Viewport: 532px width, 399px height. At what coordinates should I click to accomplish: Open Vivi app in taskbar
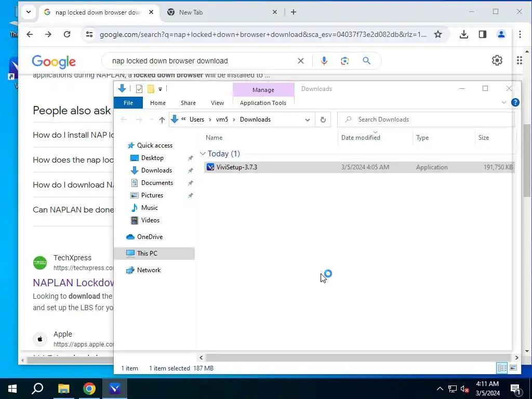(x=115, y=389)
